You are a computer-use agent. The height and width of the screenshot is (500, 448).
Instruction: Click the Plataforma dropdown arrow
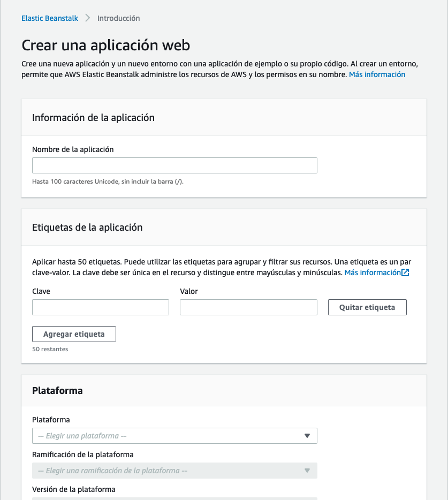pyautogui.click(x=307, y=436)
